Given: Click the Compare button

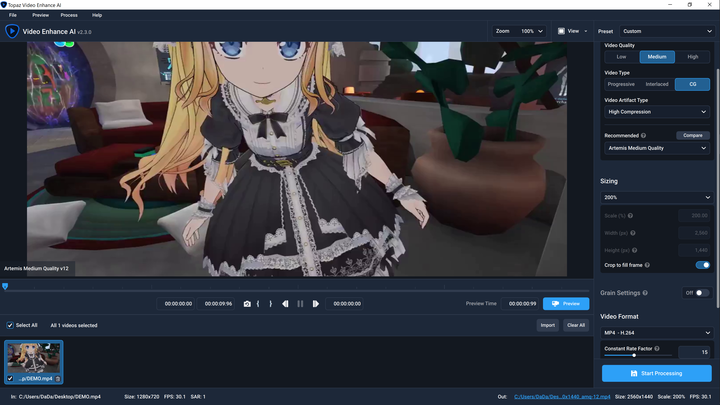Looking at the screenshot, I should point(693,135).
